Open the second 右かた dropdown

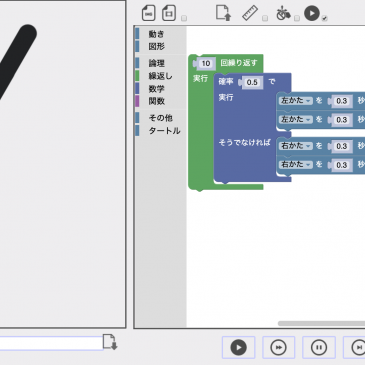point(296,164)
